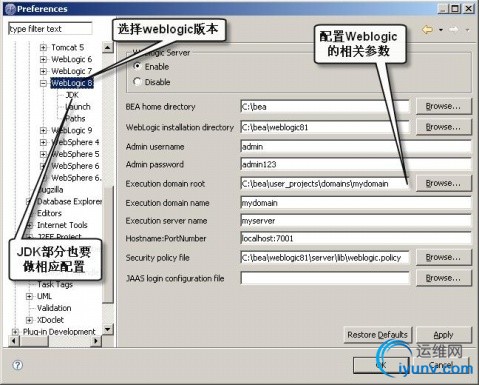The image size is (479, 385).
Task: Click the forward navigation arrow icon
Action: coord(454,30)
